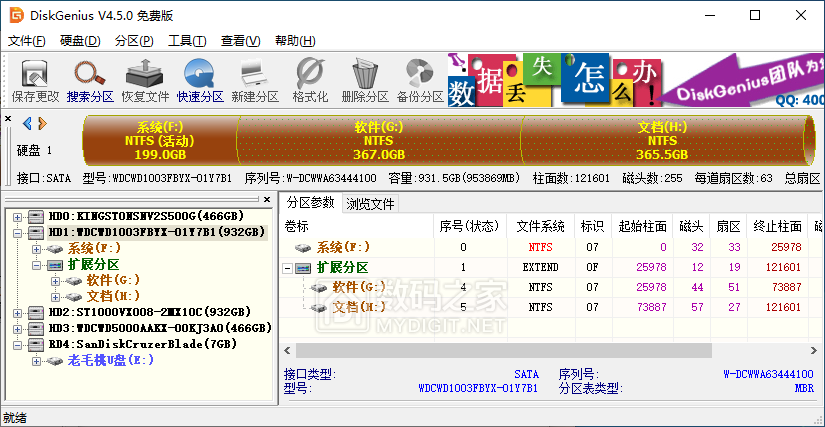Switch to the 分区参数 tab
This screenshot has width=825, height=427.
pos(310,202)
